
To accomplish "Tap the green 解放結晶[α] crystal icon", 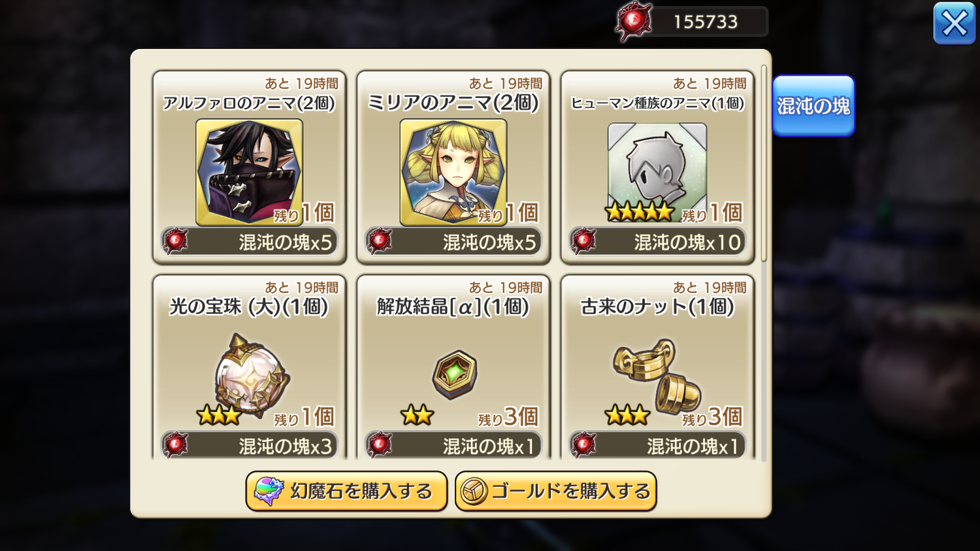I will 455,375.
